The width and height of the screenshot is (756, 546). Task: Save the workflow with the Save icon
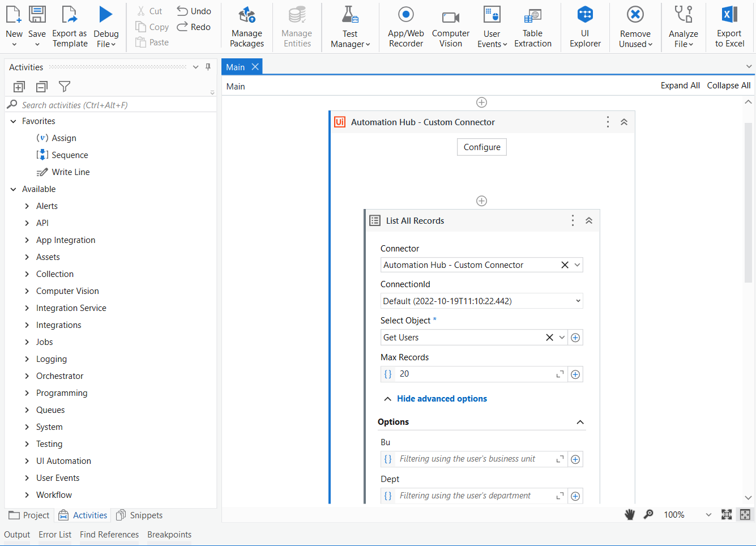pyautogui.click(x=37, y=14)
